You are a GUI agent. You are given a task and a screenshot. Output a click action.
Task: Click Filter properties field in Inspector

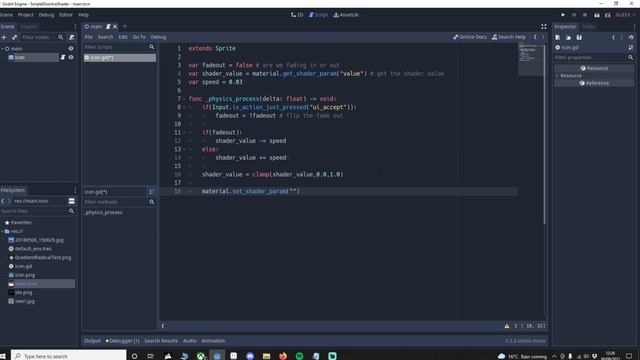pyautogui.click(x=594, y=58)
